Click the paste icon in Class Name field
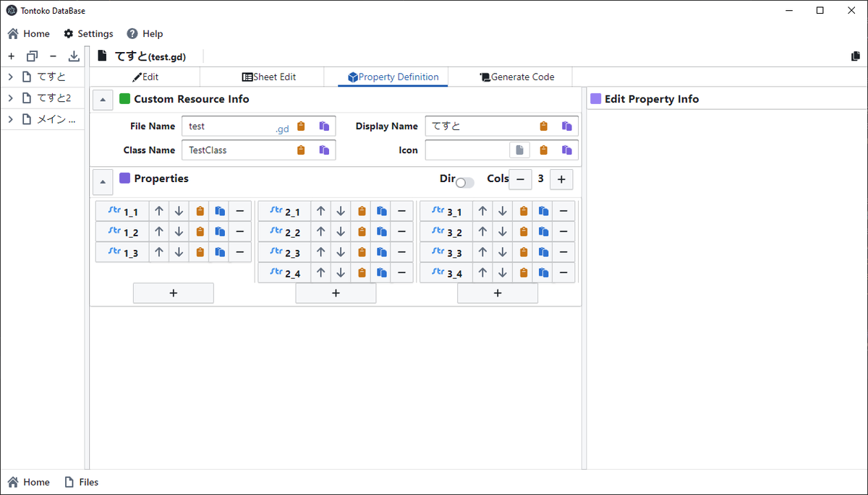The width and height of the screenshot is (868, 495). (x=302, y=150)
